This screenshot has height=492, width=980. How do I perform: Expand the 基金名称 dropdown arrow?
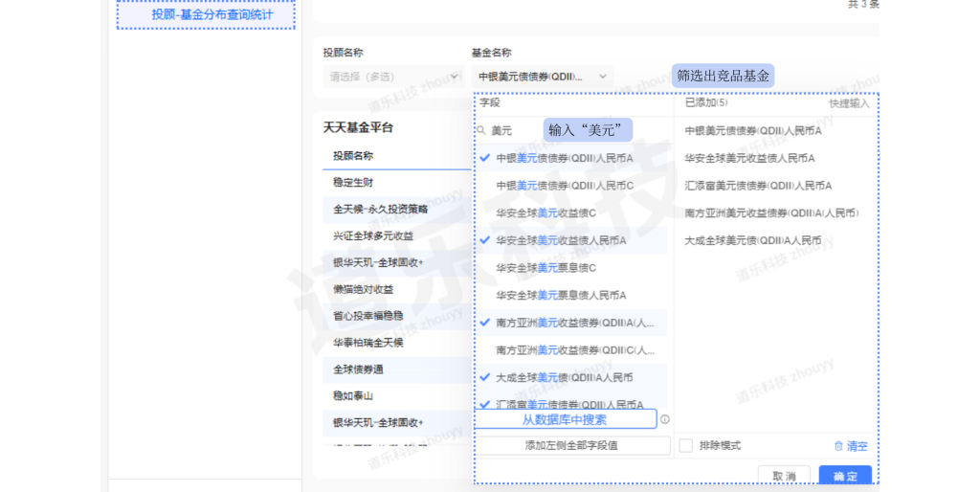[x=603, y=77]
